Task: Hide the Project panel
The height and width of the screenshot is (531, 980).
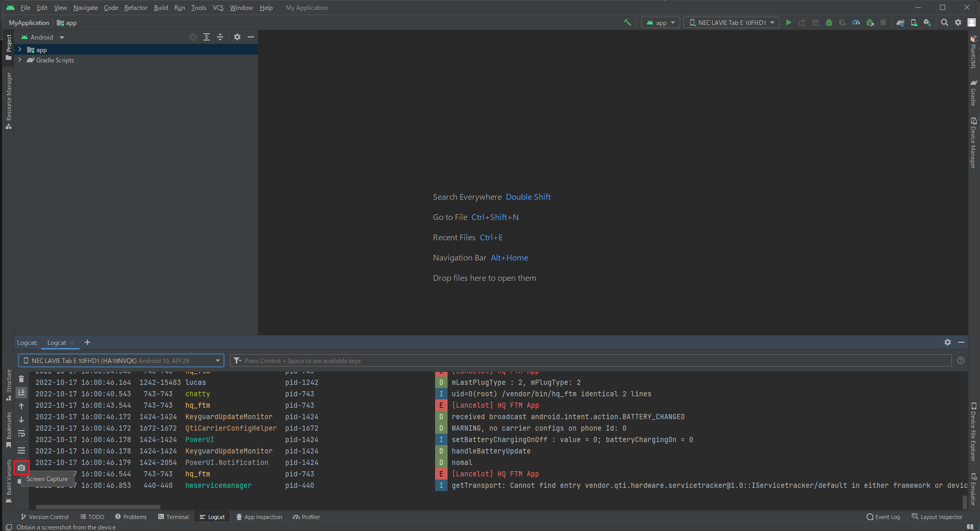Action: (x=251, y=37)
